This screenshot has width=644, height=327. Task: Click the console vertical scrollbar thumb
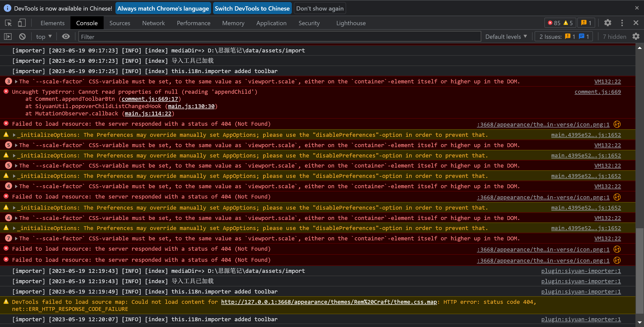click(x=639, y=271)
